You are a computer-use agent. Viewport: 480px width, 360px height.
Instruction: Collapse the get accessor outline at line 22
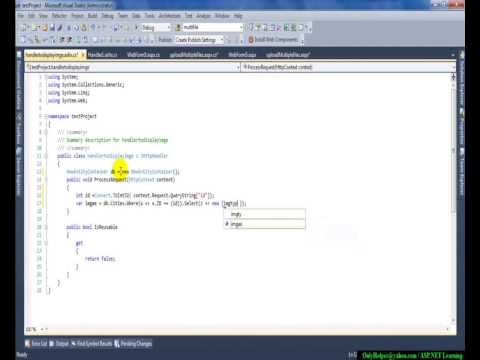[46, 243]
